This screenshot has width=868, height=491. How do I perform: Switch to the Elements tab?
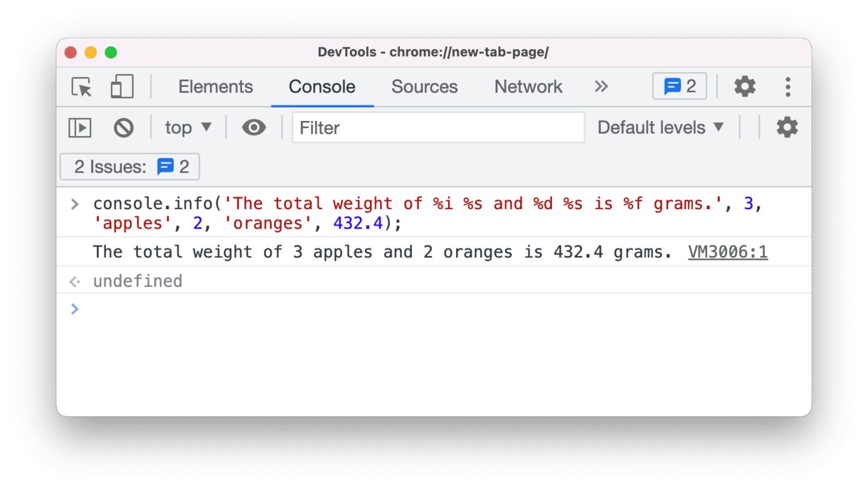pyautogui.click(x=216, y=87)
